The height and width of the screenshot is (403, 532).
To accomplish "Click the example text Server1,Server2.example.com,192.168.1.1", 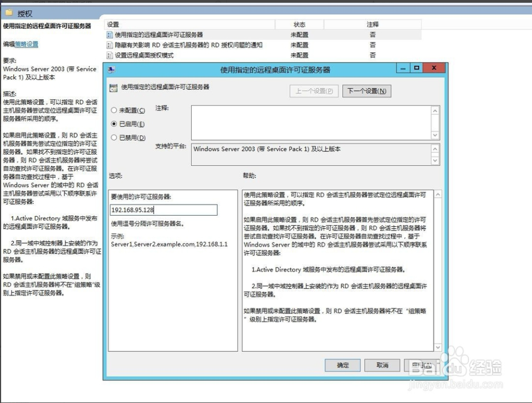I will 170,244.
